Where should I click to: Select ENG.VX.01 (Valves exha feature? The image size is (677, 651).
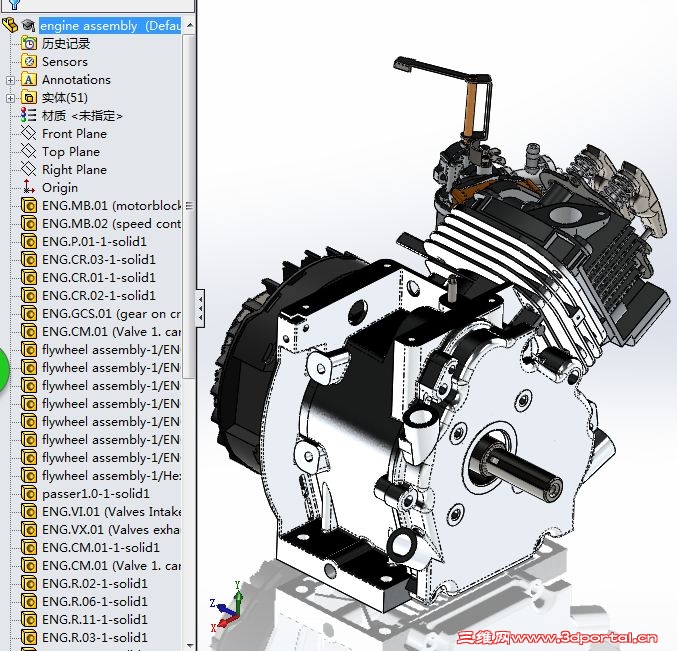tap(111, 530)
